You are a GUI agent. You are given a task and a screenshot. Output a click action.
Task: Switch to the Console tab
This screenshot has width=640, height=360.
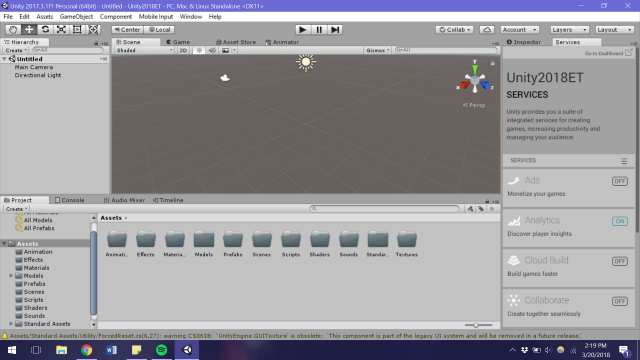[x=70, y=200]
